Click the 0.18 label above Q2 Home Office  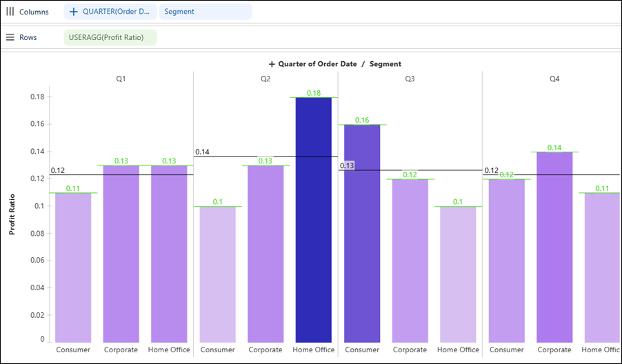[313, 93]
